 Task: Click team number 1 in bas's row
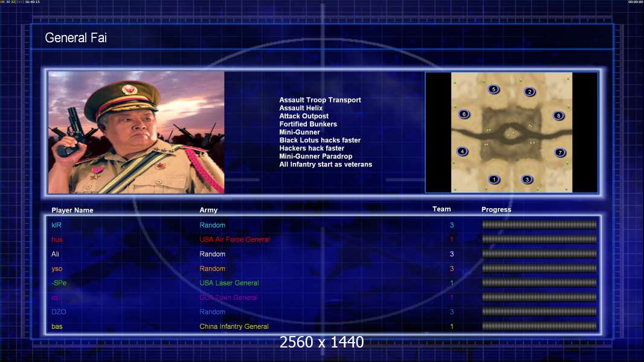pos(452,326)
